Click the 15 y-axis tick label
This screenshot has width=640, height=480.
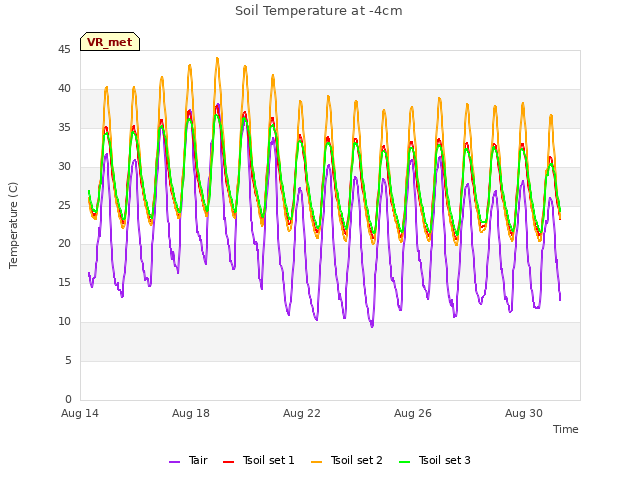[64, 282]
